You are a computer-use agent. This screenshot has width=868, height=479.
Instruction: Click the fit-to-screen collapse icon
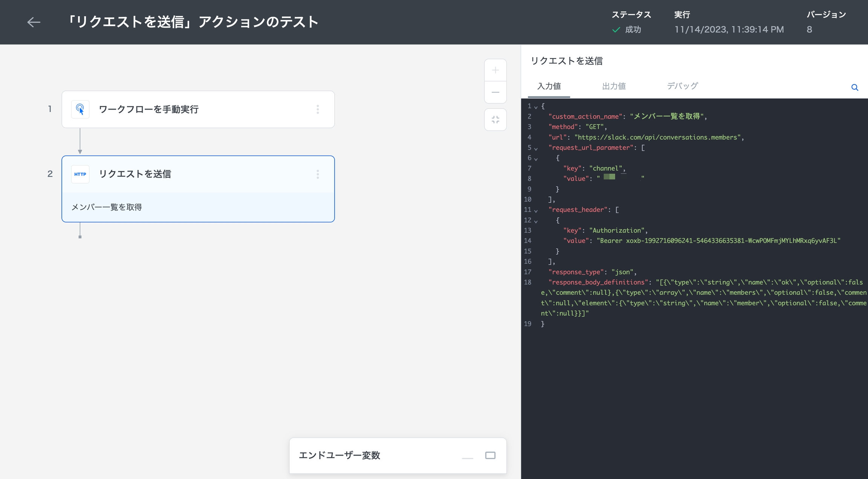coord(495,120)
